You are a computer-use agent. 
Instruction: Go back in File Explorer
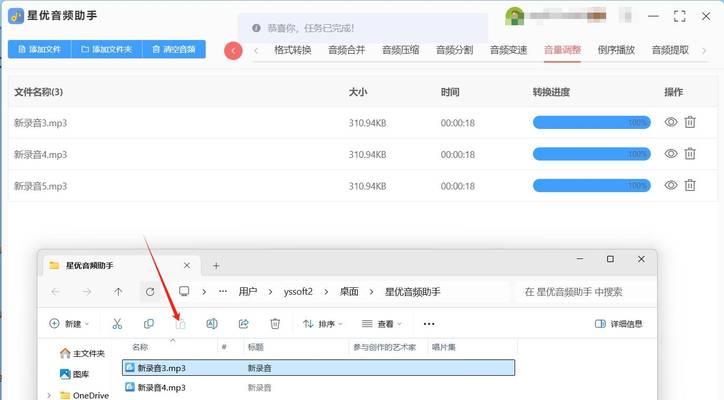click(x=55, y=291)
